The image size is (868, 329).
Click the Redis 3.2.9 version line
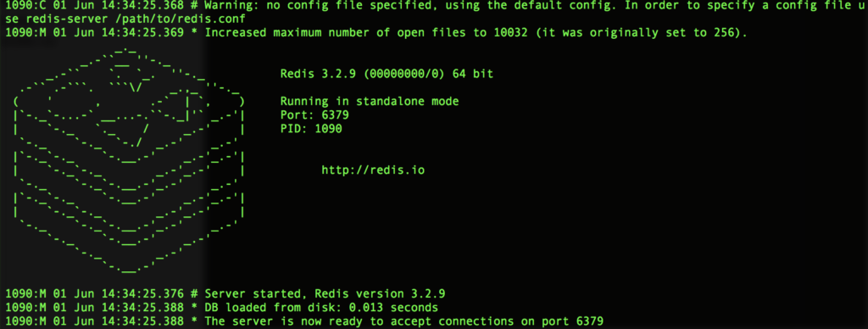tap(387, 74)
